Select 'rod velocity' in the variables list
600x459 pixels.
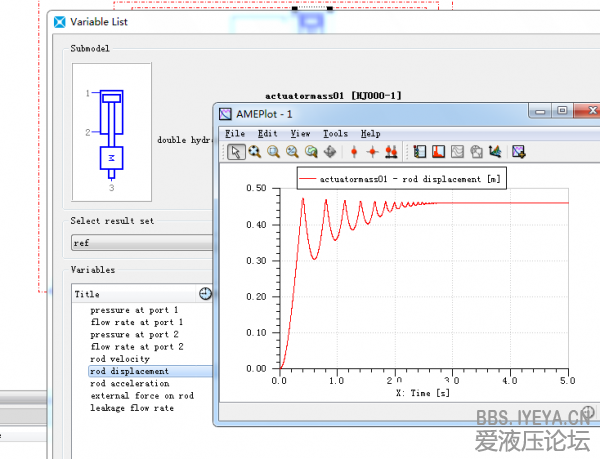pos(120,359)
